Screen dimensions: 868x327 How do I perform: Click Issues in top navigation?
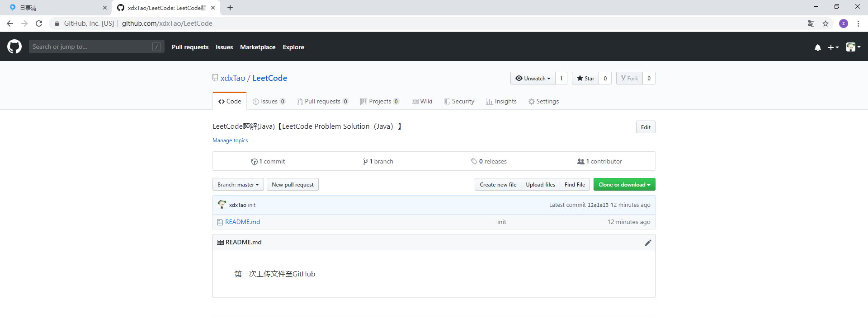coord(224,47)
